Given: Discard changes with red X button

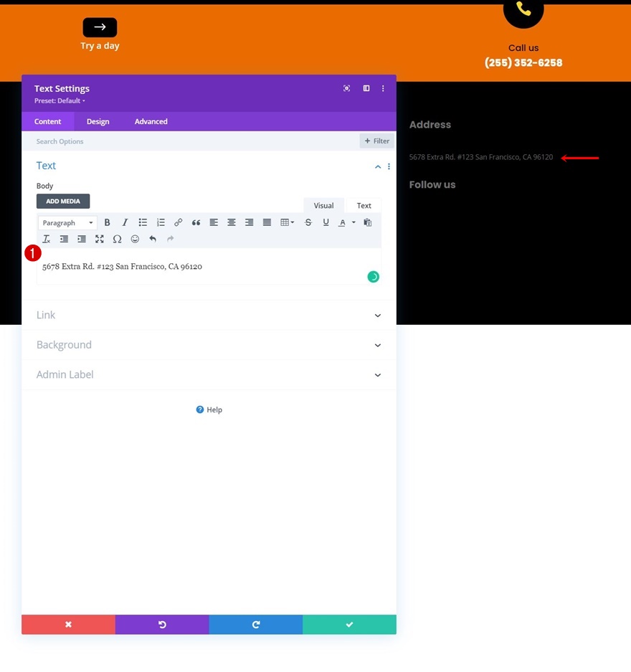Looking at the screenshot, I should [x=69, y=625].
